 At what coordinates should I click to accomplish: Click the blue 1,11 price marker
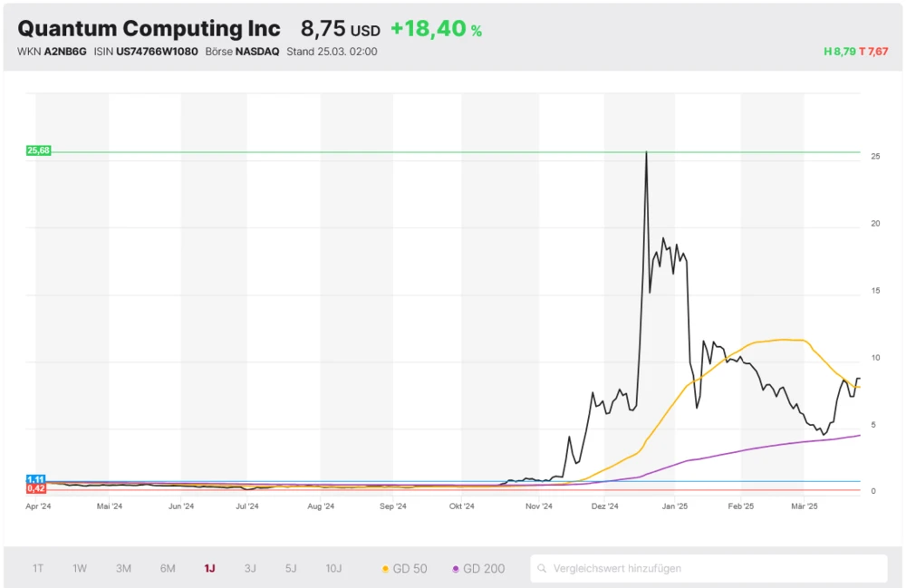36,479
